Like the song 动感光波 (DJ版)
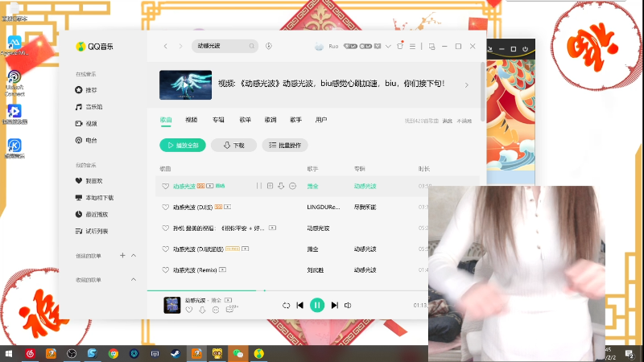 click(166, 208)
